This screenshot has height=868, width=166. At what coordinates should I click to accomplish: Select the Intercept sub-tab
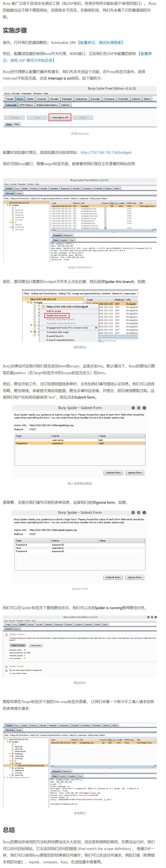point(11,105)
